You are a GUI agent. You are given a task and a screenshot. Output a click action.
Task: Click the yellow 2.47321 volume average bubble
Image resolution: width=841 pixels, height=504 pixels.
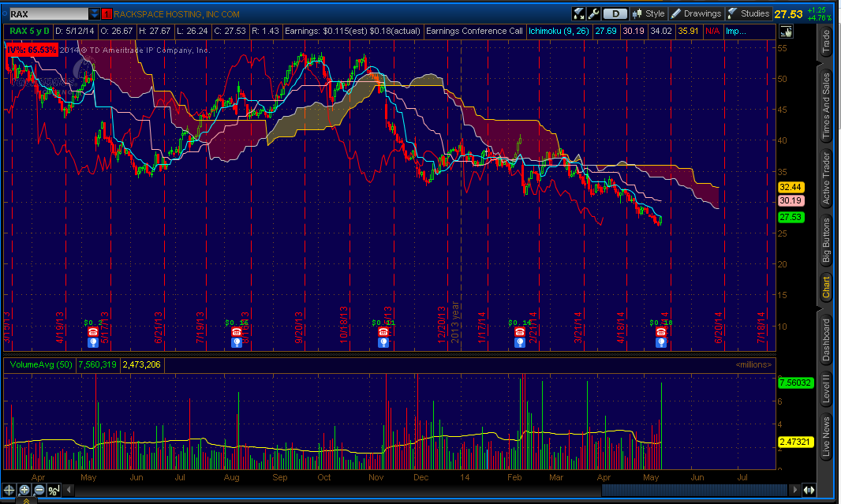795,442
